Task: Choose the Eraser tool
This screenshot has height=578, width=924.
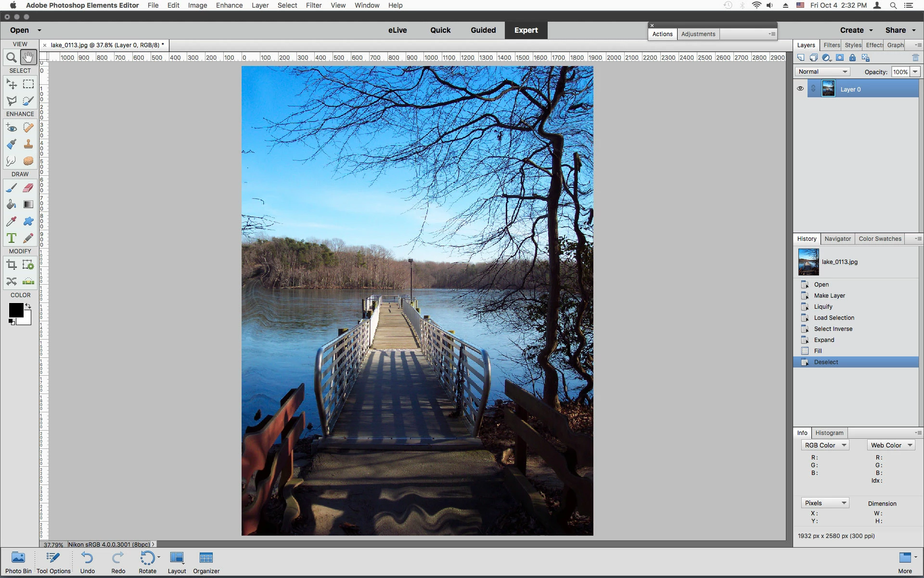Action: pos(28,188)
